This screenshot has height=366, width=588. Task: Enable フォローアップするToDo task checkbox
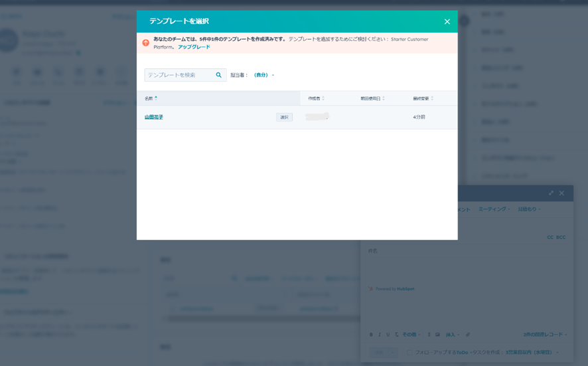409,353
